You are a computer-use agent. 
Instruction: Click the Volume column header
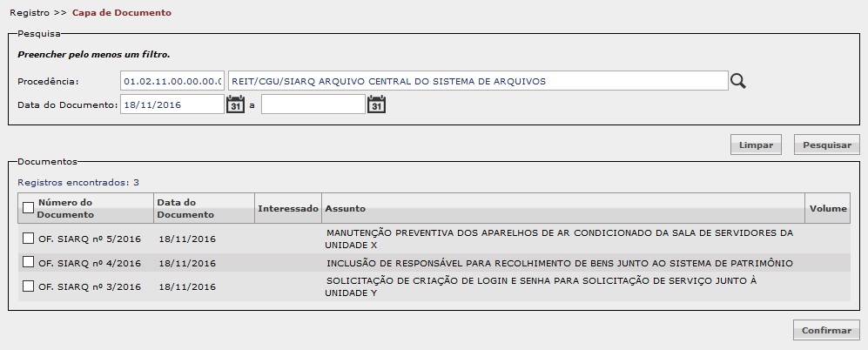[828, 208]
